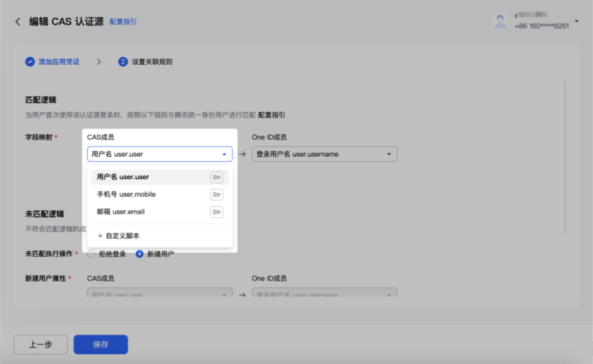Click the Str badge beside user.email option

[217, 212]
